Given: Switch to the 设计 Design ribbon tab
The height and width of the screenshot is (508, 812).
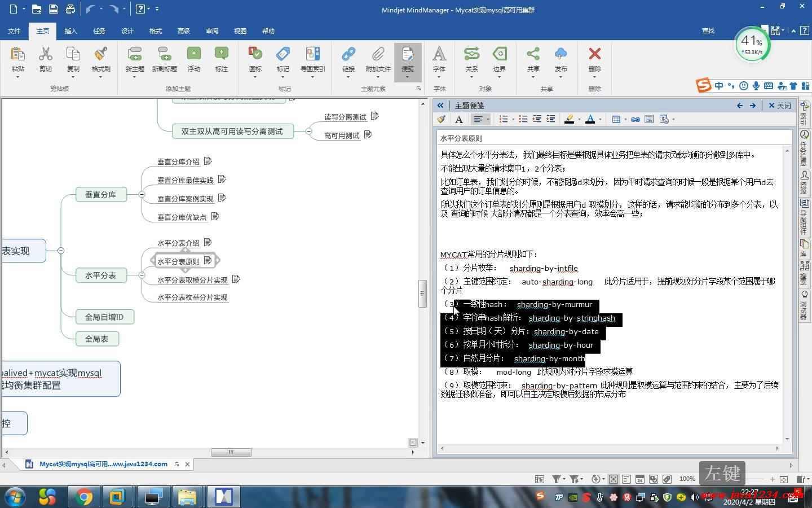Looking at the screenshot, I should click(x=127, y=31).
